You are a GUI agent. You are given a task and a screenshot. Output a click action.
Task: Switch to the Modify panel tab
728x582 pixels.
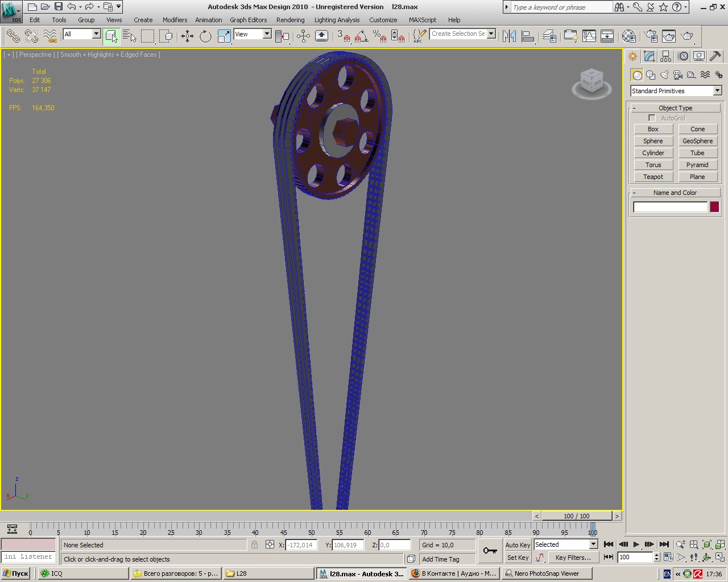tap(650, 56)
